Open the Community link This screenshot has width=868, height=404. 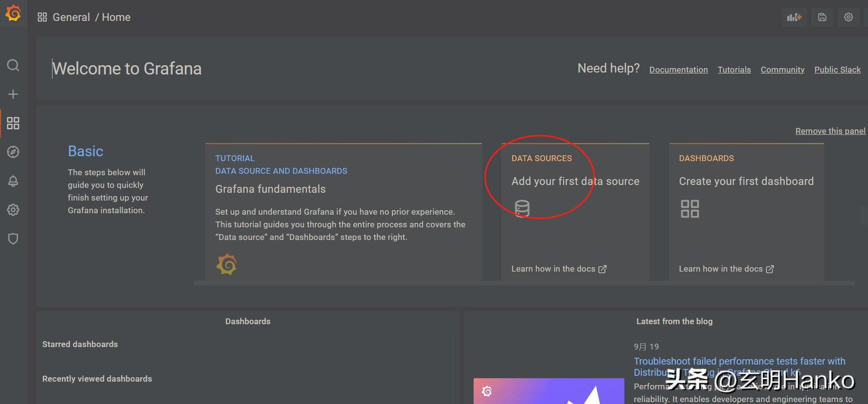tap(782, 70)
